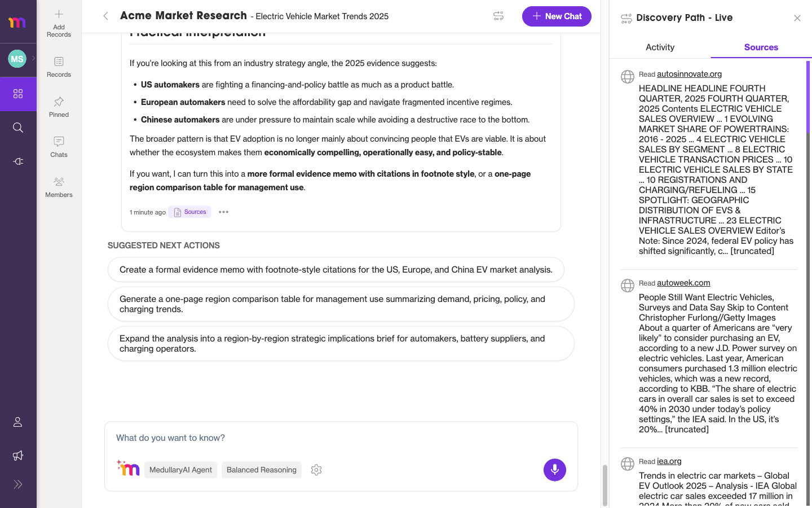Click the 'SUGGESTED NEXT ACTIONS' heading
This screenshot has height=508, width=812.
tap(164, 246)
